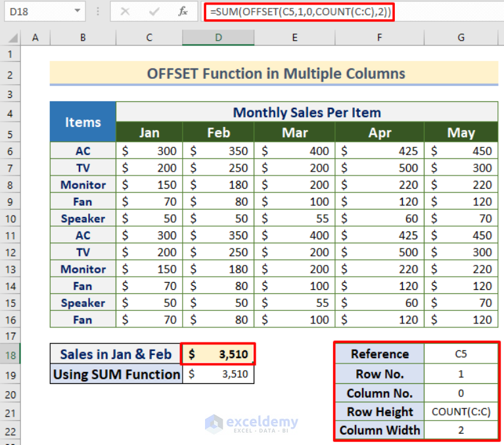The image size is (504, 445).
Task: Select column B header
Action: click(83, 37)
